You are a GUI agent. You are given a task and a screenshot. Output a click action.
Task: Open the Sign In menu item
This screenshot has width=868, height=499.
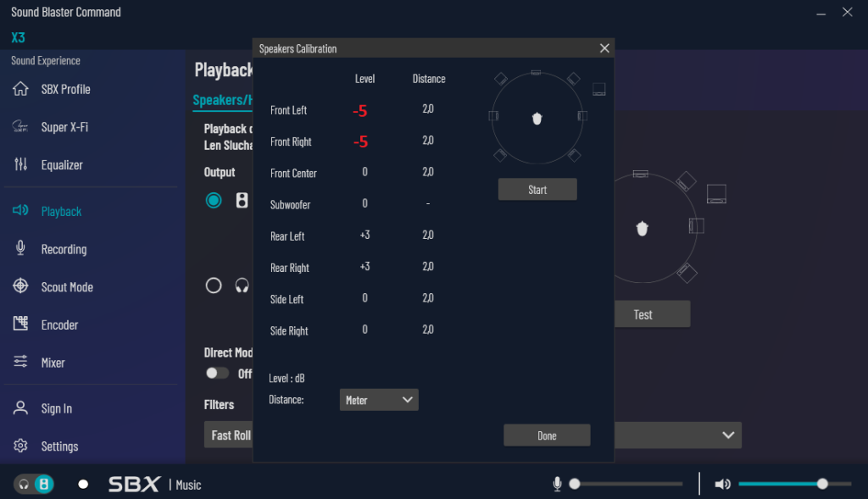point(56,408)
